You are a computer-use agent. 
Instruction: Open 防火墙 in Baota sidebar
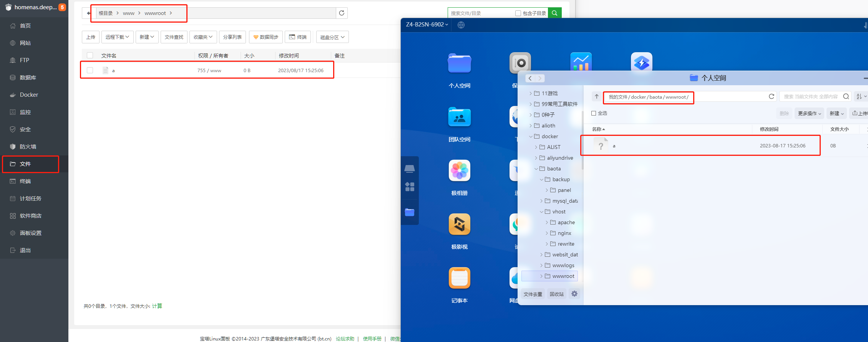(28, 147)
